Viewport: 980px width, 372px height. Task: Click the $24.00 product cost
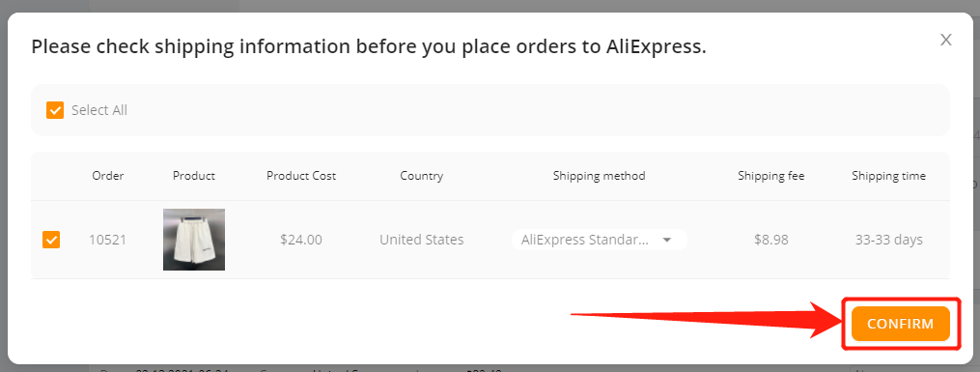(301, 240)
